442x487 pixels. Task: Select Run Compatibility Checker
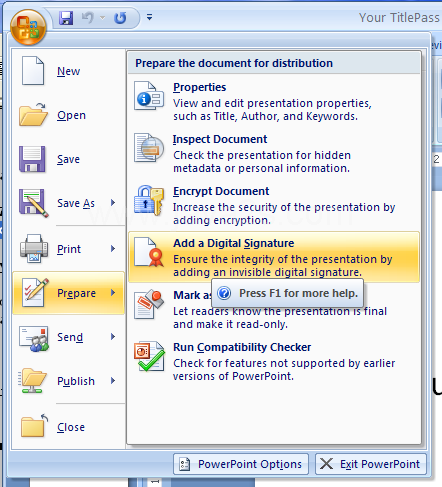coord(274,361)
